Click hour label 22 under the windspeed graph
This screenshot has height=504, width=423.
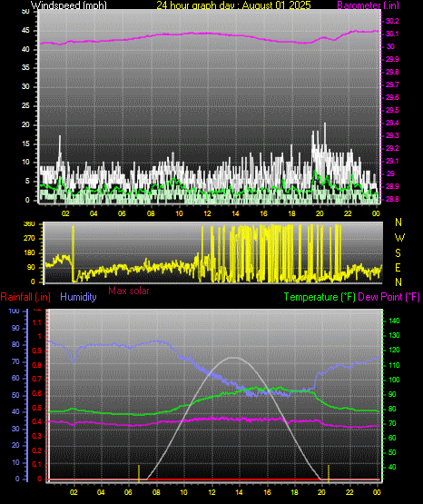pos(348,213)
